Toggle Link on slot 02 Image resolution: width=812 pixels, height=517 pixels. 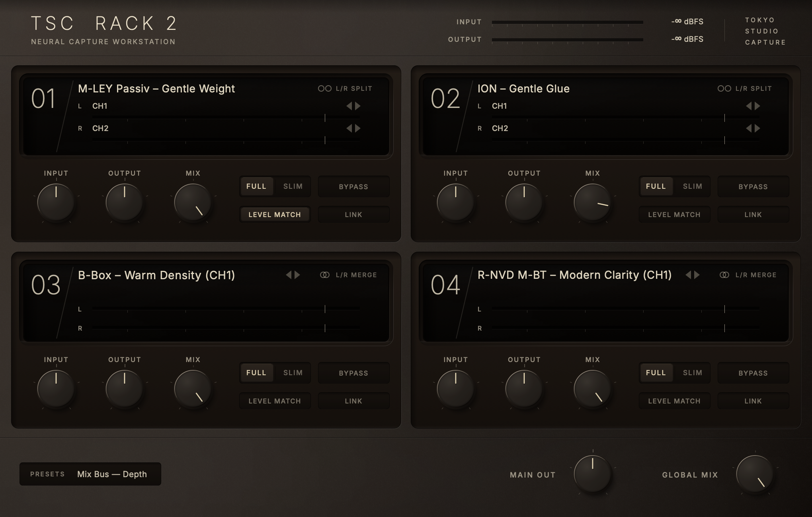[x=753, y=214]
